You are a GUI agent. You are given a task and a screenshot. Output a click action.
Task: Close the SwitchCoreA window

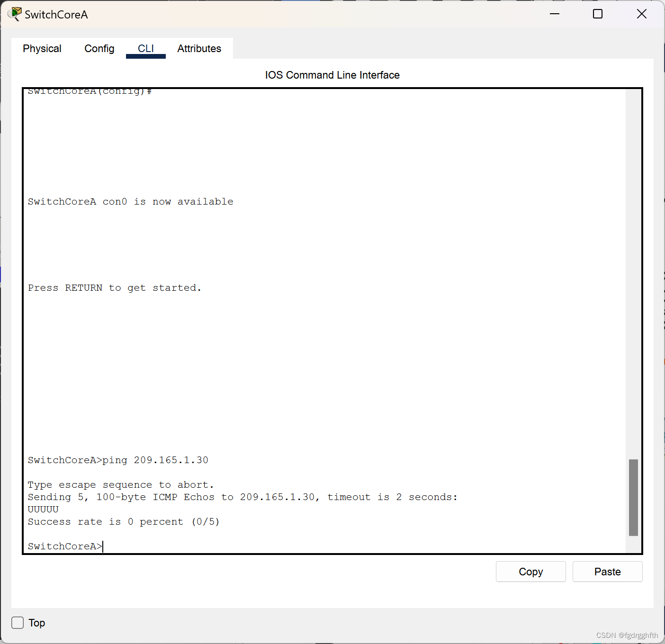click(x=642, y=14)
